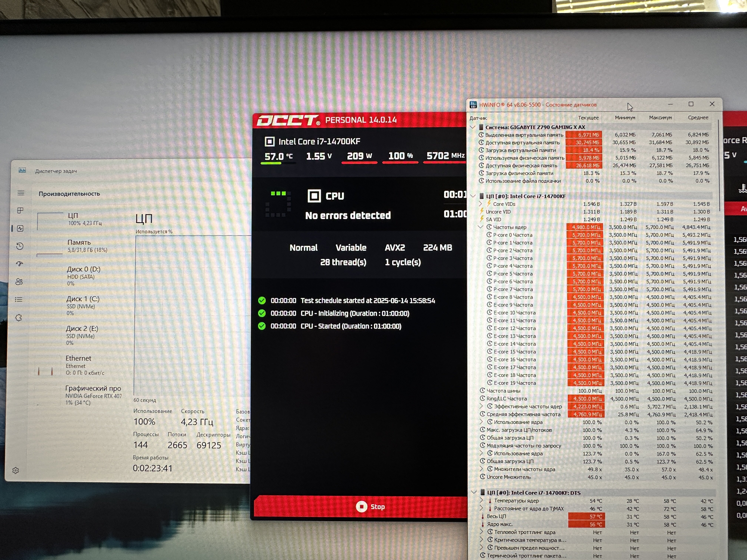Image resolution: width=747 pixels, height=560 pixels.
Task: Collapse ЦП [#0]: Intel Core i7-14700KF group
Action: point(473,196)
